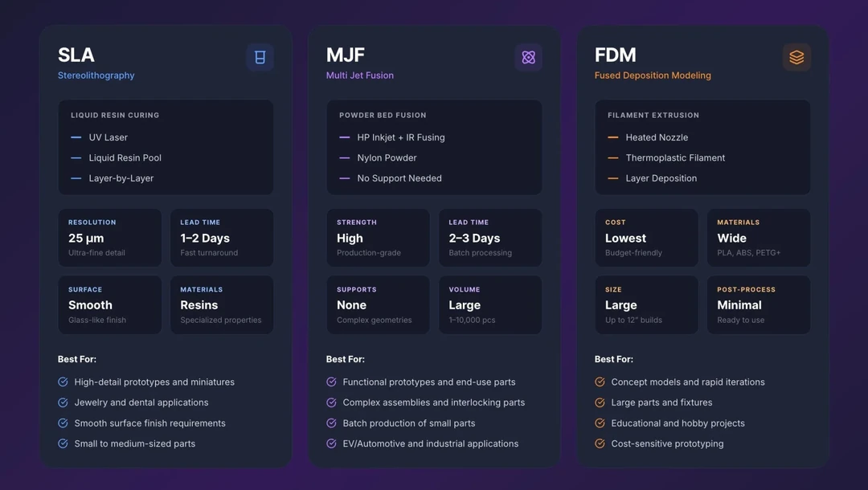868x490 pixels.
Task: Select the Post-Process Minimal tile
Action: pyautogui.click(x=759, y=304)
